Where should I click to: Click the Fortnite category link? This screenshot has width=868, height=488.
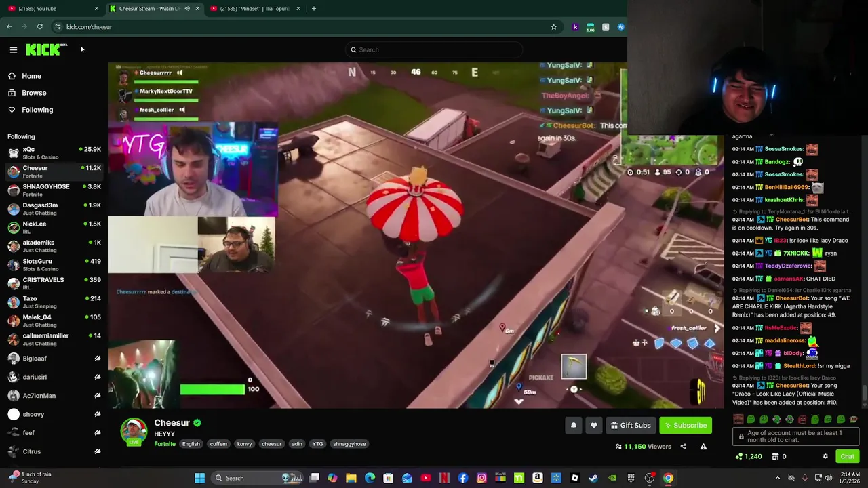pos(165,444)
